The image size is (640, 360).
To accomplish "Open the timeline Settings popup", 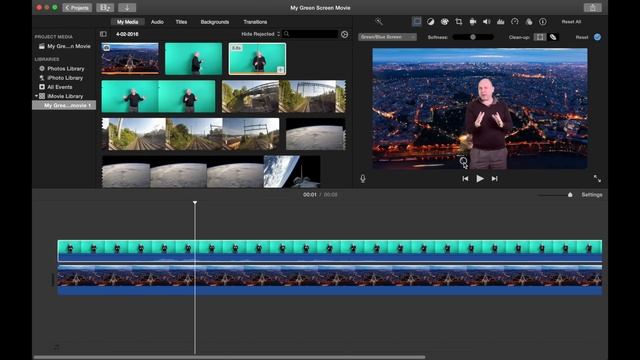I will pos(592,195).
